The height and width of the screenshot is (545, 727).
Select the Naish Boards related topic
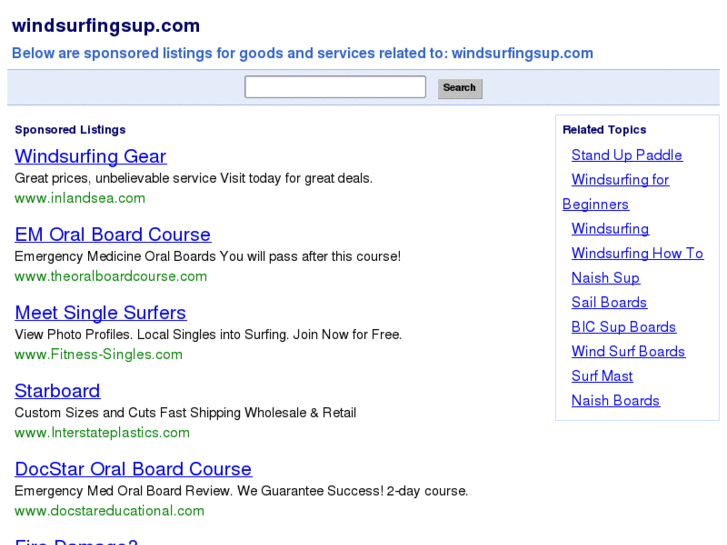tap(616, 401)
